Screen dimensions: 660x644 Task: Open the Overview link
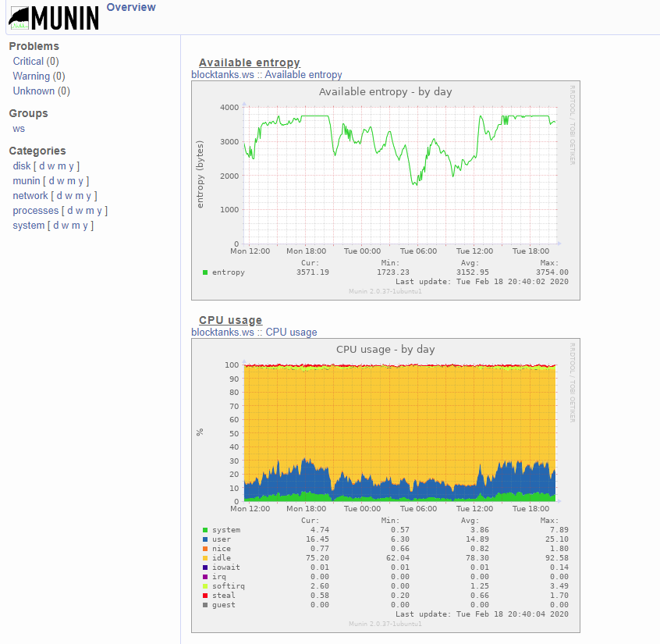131,7
